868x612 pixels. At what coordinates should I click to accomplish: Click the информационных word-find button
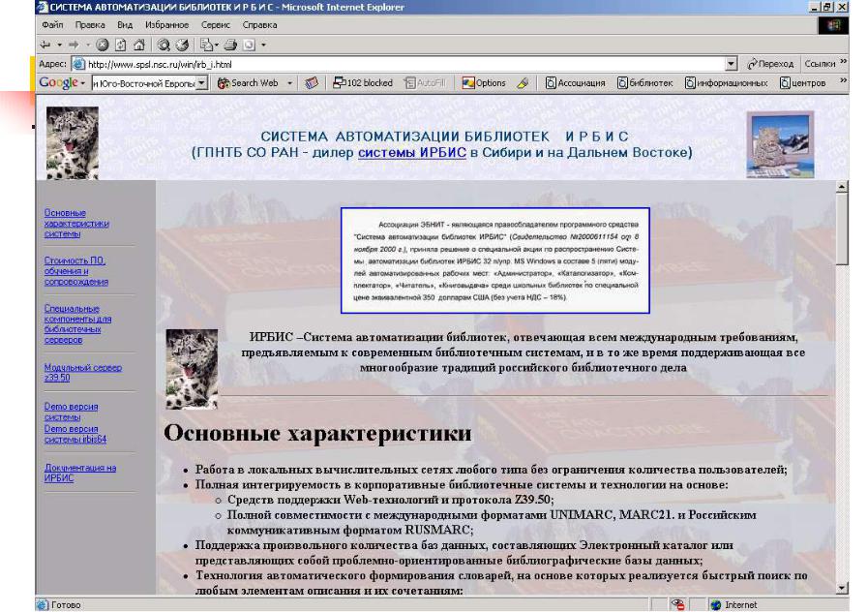(727, 83)
